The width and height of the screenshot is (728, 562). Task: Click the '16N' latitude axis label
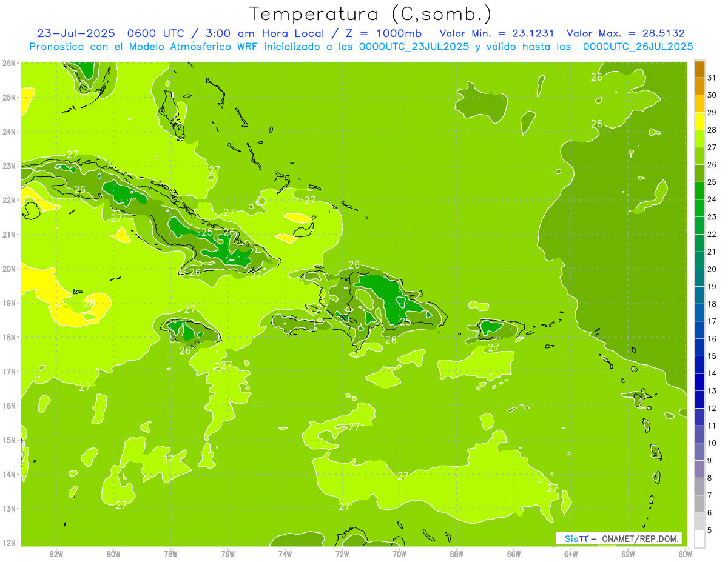click(9, 406)
